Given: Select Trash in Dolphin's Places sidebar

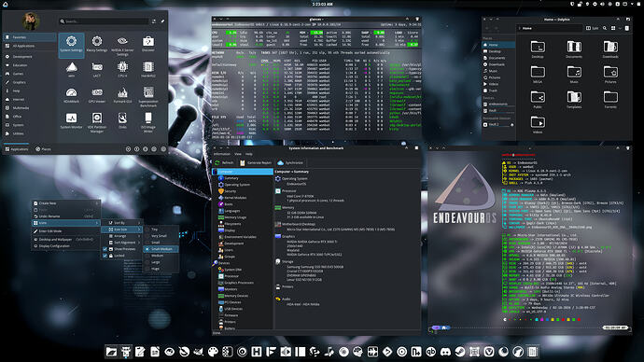Looking at the screenshot, I should pyautogui.click(x=498, y=90).
